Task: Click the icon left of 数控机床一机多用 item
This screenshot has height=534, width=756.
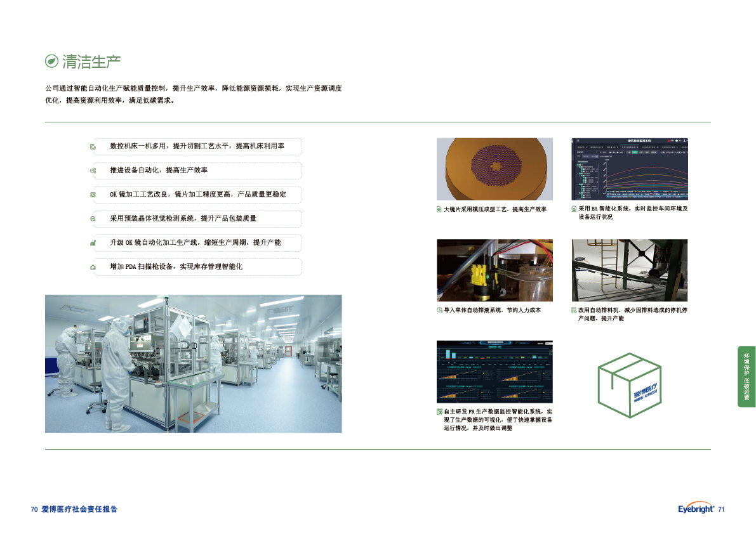Action: (93, 147)
